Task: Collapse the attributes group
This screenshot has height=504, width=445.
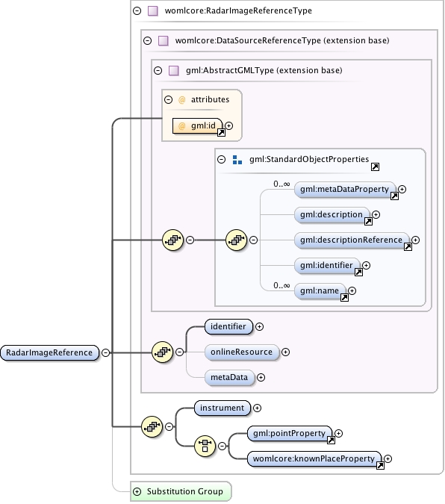Action: coord(169,99)
